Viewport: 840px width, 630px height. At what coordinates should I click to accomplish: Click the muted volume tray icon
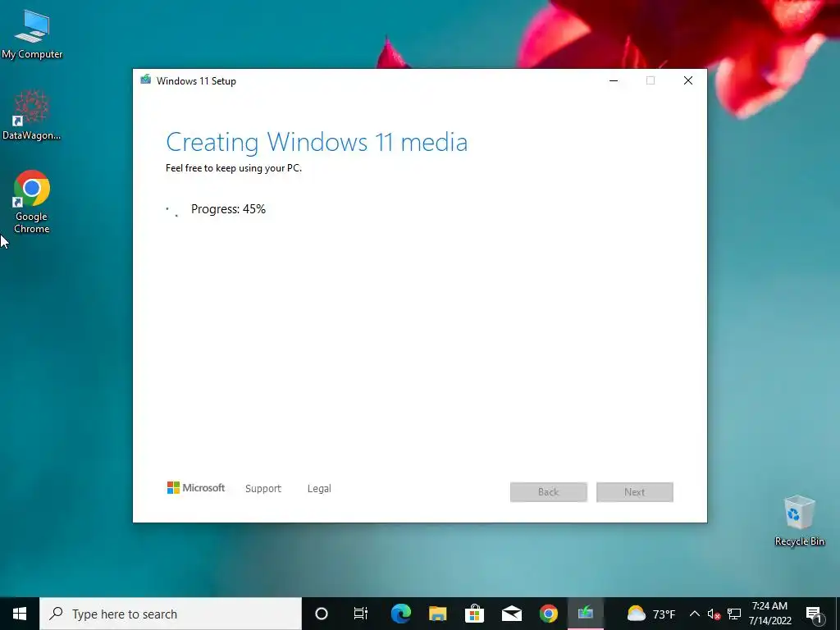(x=714, y=614)
